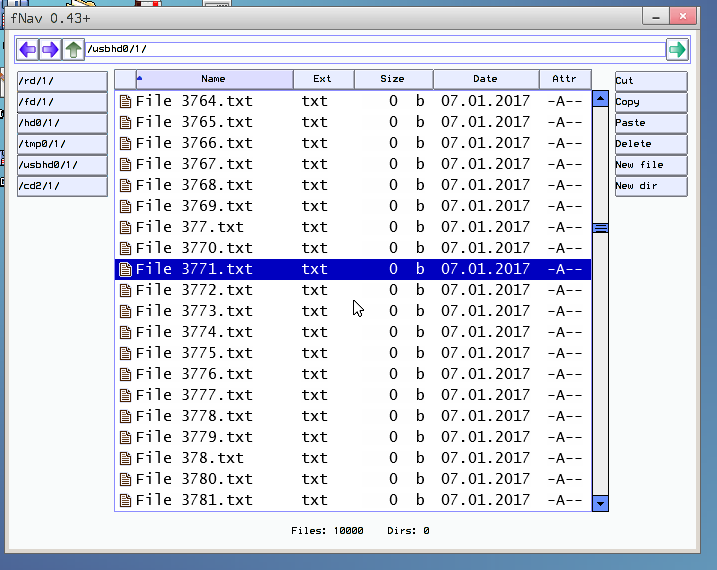Click the file icon of File 3764.txt
Screen dimensions: 717x570
tap(125, 101)
